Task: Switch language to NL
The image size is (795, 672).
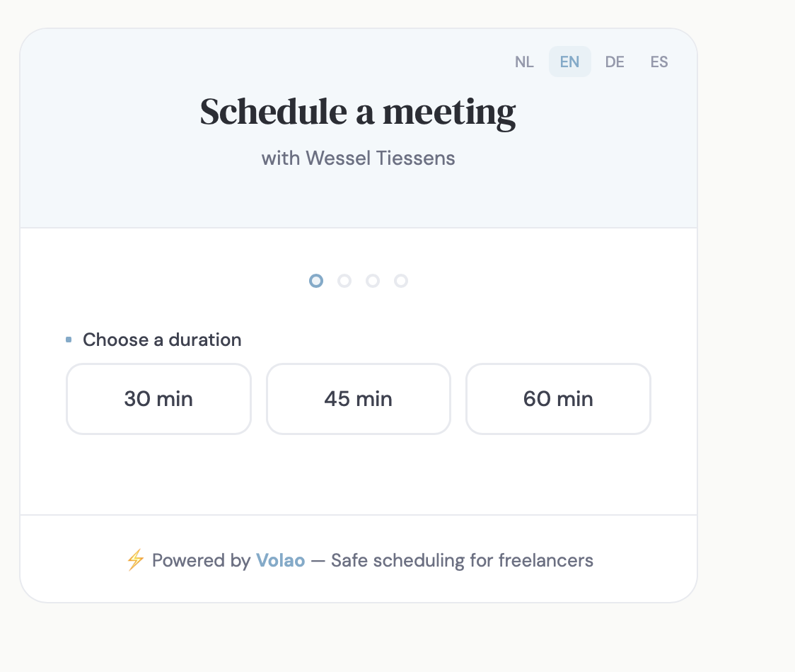Action: (x=525, y=62)
